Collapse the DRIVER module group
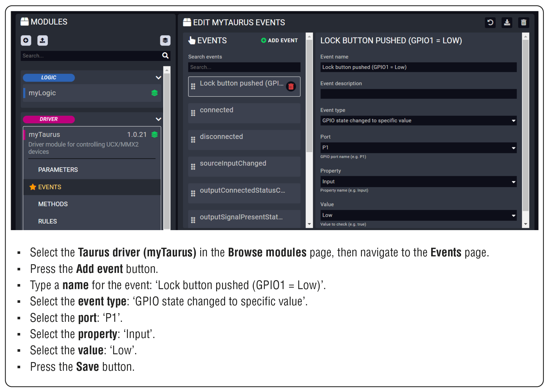This screenshot has width=550, height=392. 158,119
